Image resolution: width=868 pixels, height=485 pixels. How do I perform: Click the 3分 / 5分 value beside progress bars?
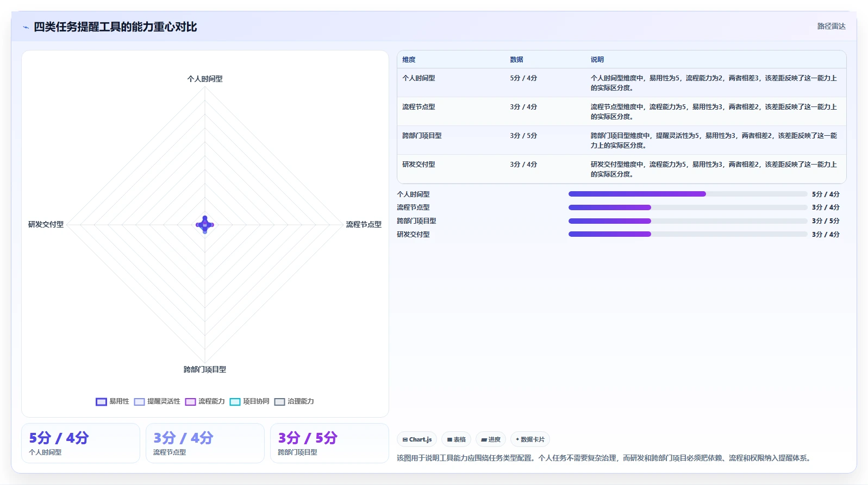coord(826,221)
